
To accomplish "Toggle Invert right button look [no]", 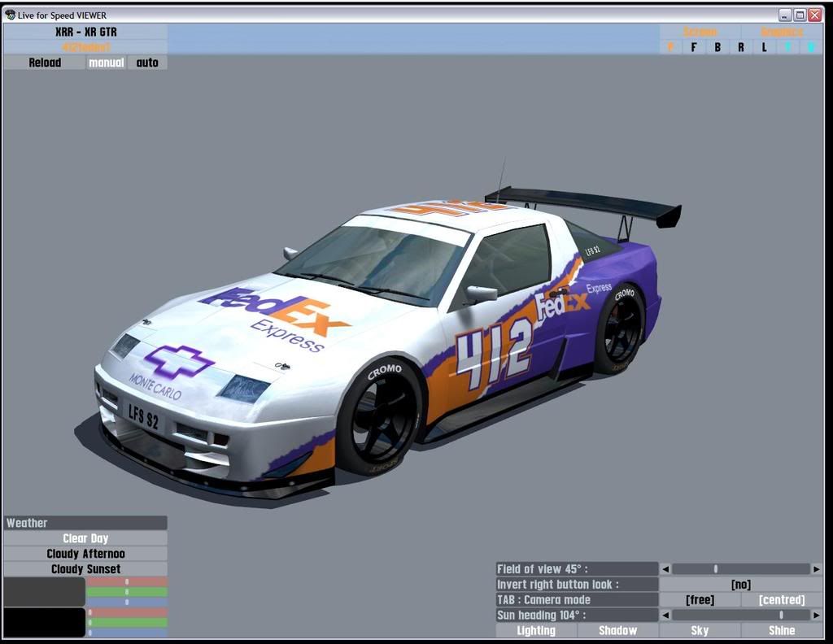I will [x=740, y=585].
